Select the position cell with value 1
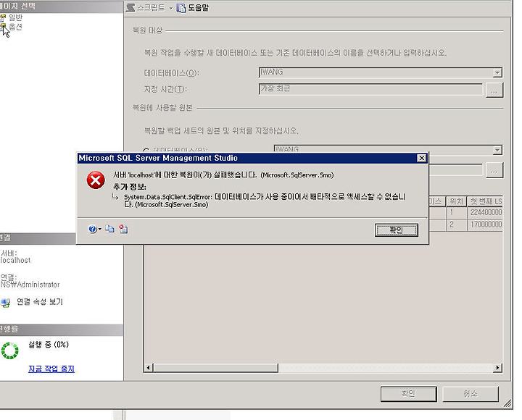 [456, 212]
